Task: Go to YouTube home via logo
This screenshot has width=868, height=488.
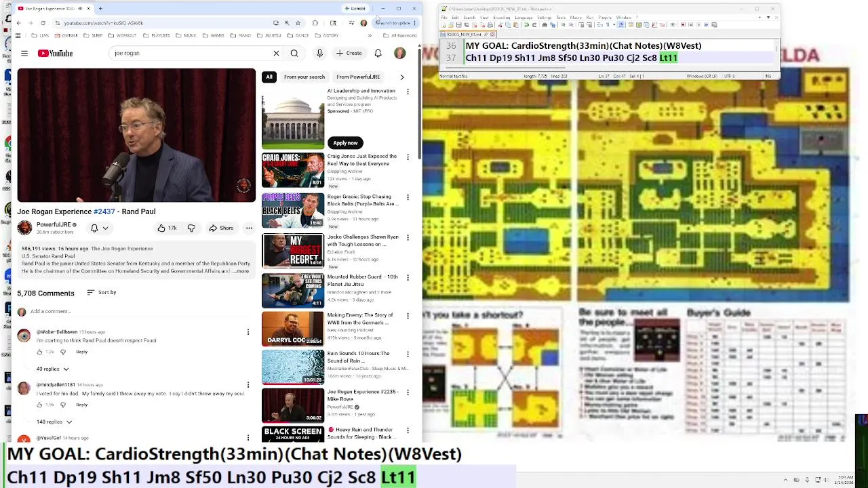Action: (x=55, y=53)
